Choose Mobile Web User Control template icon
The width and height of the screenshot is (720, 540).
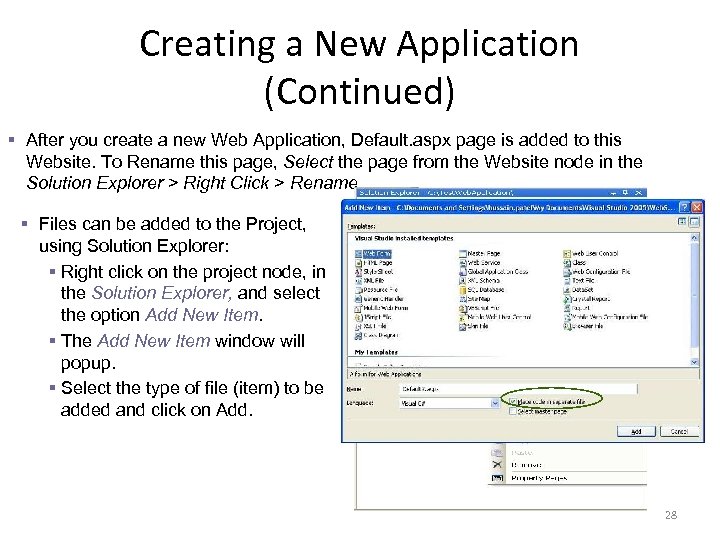click(463, 317)
